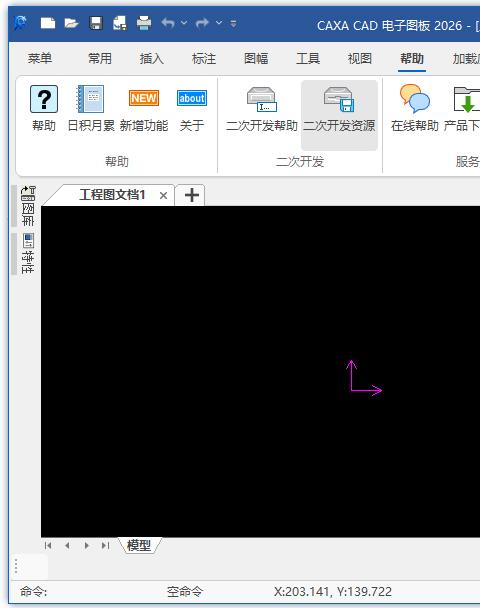Close the 工程图文档1 document tab
Viewport: 480px width, 608px height.
coord(164,195)
